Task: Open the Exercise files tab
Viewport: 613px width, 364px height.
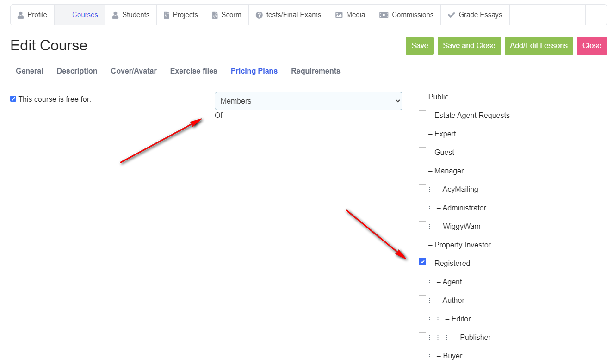Action: click(x=193, y=71)
